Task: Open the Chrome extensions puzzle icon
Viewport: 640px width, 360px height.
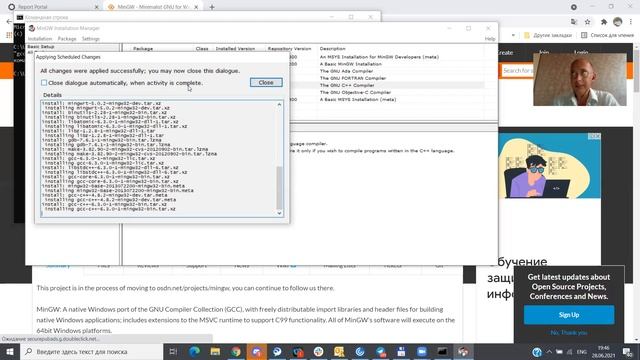Action: [604, 22]
